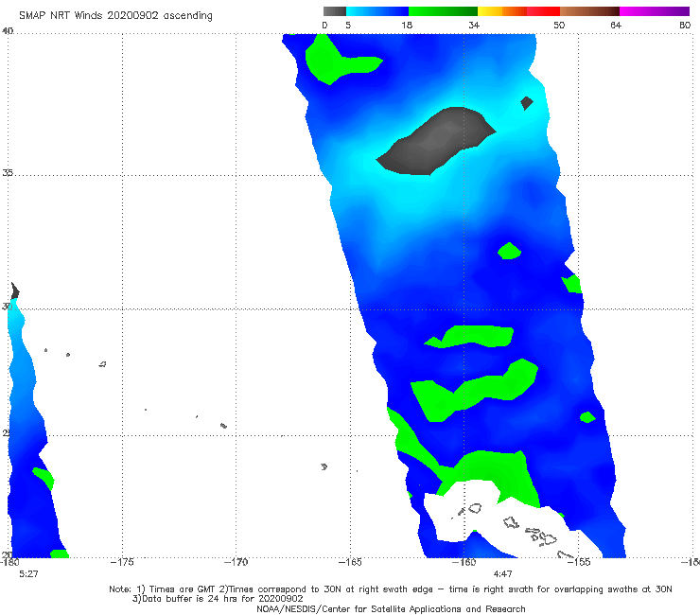This screenshot has width=700, height=615.
Task: Click the color bar label '64'
Action: click(616, 25)
